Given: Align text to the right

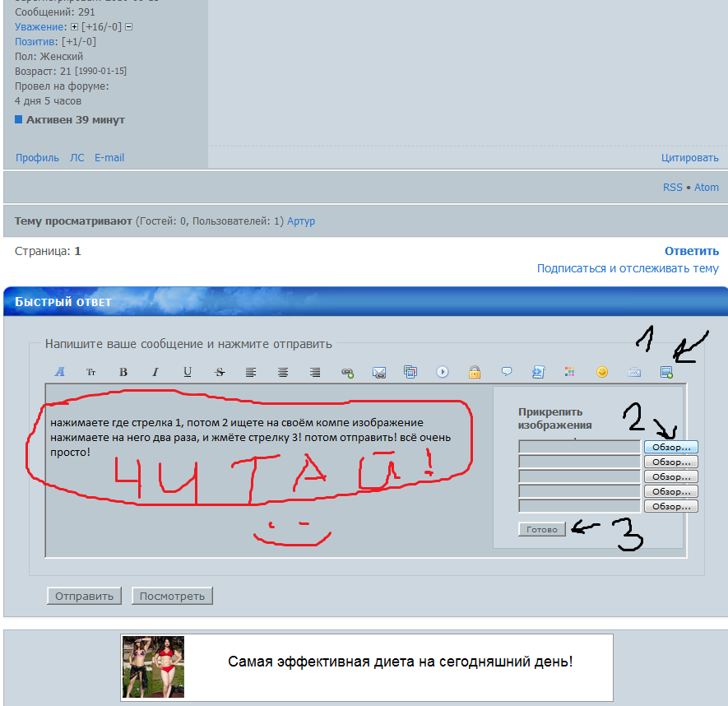Looking at the screenshot, I should point(315,372).
